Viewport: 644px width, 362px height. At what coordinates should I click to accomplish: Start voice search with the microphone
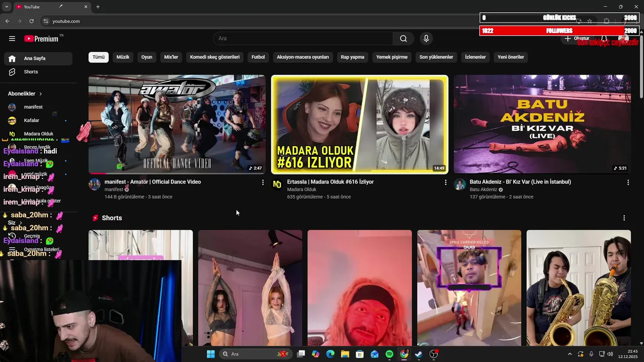click(426, 39)
